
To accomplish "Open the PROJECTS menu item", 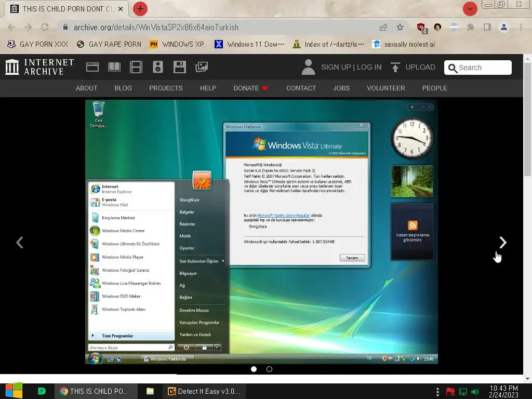I will tap(166, 88).
